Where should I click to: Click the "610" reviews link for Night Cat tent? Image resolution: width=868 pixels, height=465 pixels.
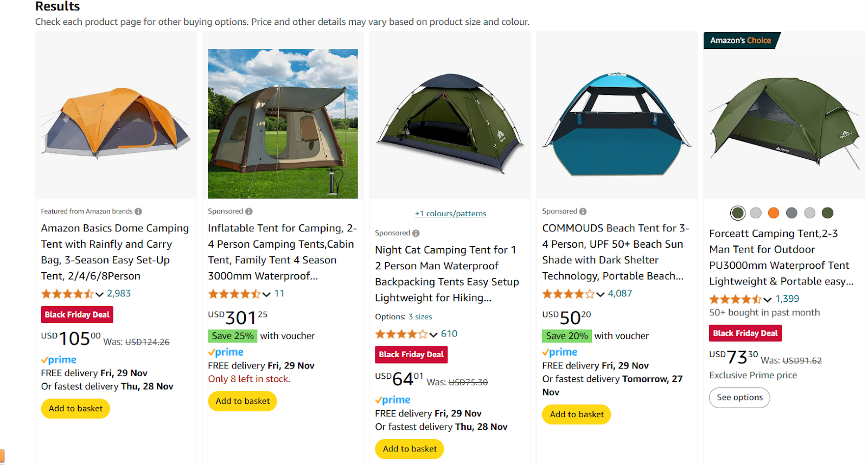(x=450, y=334)
